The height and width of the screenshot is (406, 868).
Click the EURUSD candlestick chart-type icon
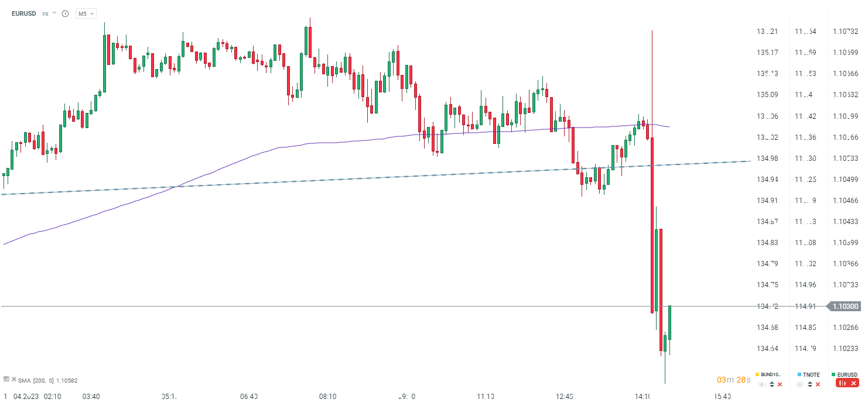pos(842,383)
